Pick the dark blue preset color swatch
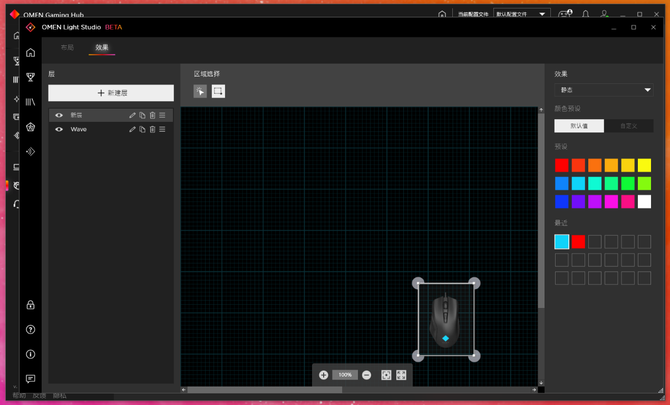This screenshot has height=405, width=670. coord(561,202)
